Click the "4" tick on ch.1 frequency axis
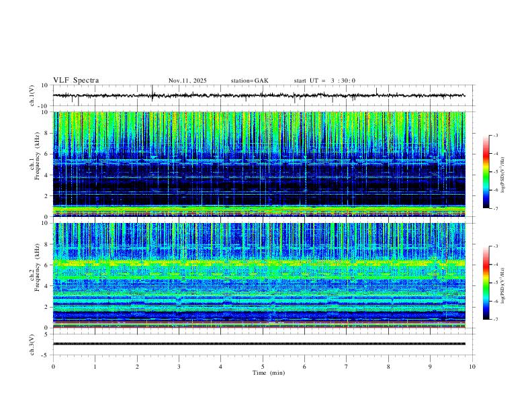This screenshot has width=532, height=411. [46, 175]
